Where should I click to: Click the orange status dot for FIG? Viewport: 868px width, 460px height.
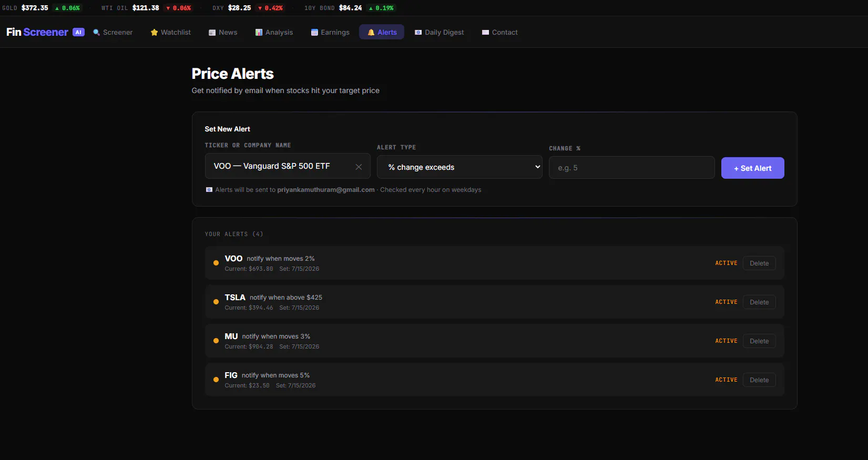point(216,380)
